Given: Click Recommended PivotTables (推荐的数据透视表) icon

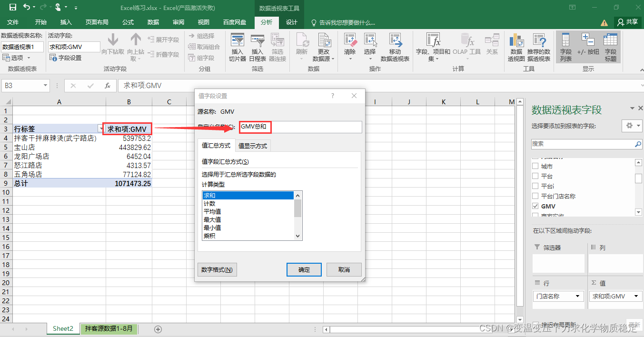Looking at the screenshot, I should 539,40.
